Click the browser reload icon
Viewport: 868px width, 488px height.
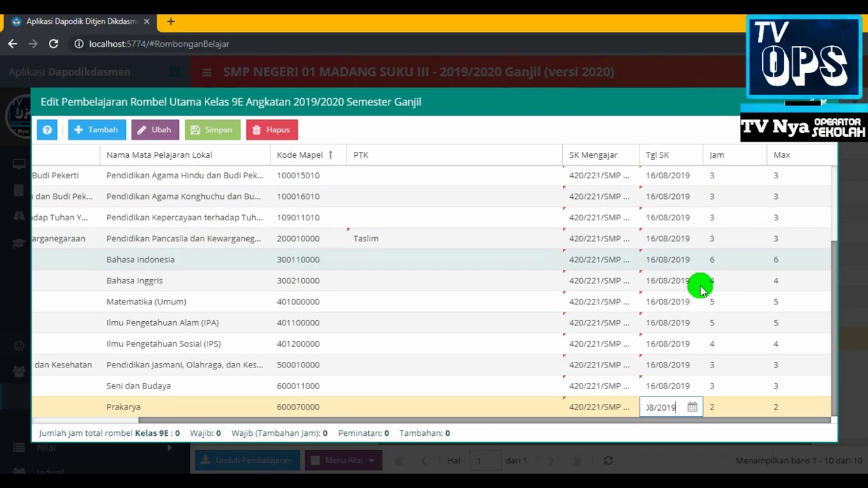click(x=54, y=43)
